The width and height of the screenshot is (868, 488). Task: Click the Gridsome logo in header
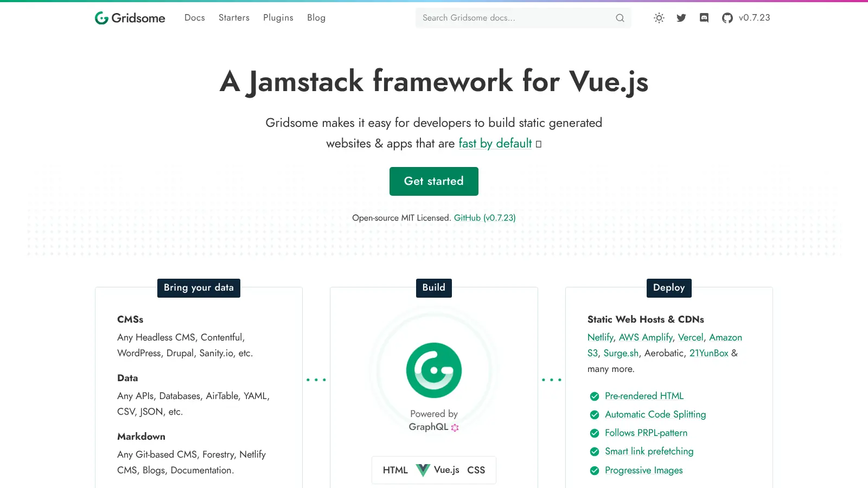(130, 18)
